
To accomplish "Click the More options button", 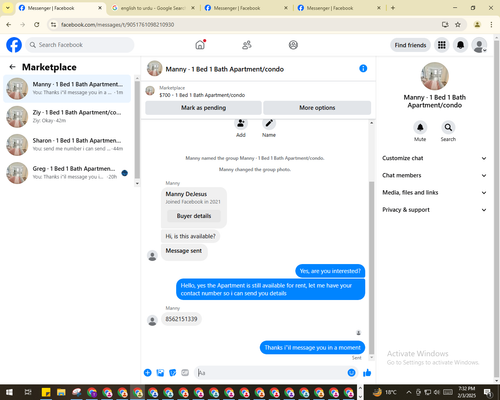I will point(317,108).
